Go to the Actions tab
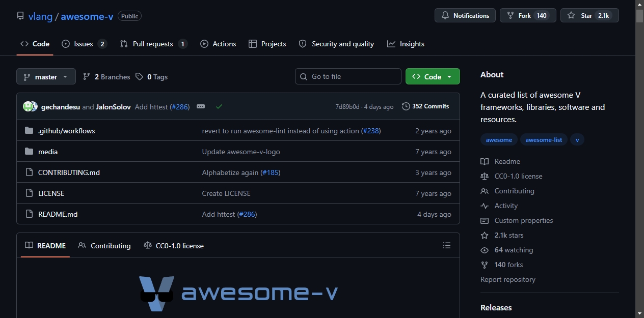The height and width of the screenshot is (318, 644). (218, 44)
